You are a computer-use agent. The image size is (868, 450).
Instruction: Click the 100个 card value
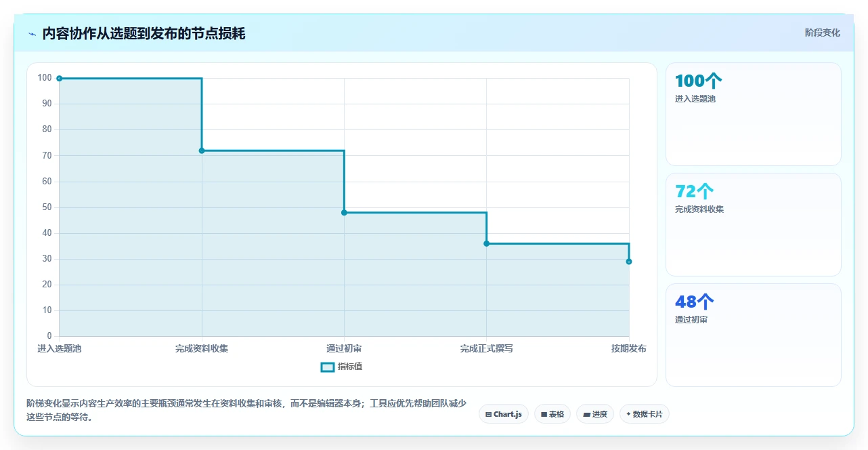[x=699, y=81]
